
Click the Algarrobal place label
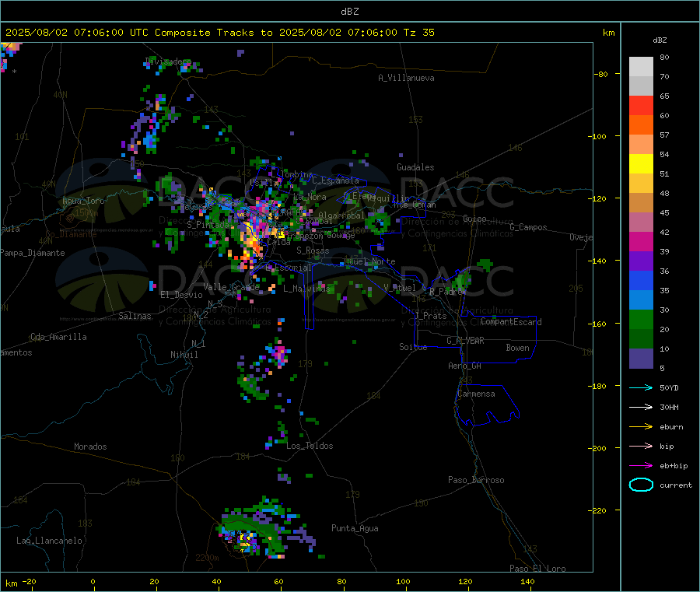pyautogui.click(x=341, y=215)
